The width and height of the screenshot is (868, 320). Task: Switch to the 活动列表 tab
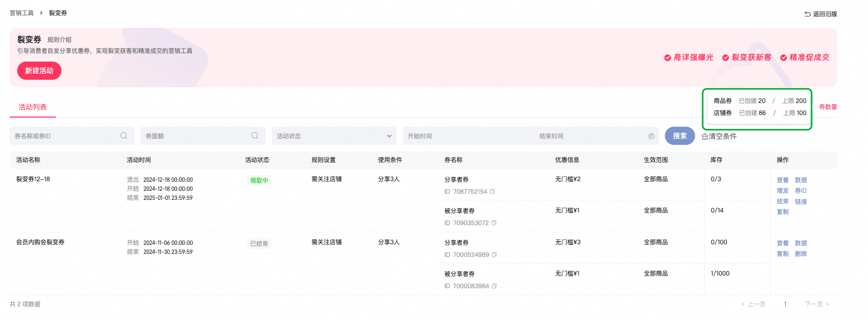click(33, 107)
